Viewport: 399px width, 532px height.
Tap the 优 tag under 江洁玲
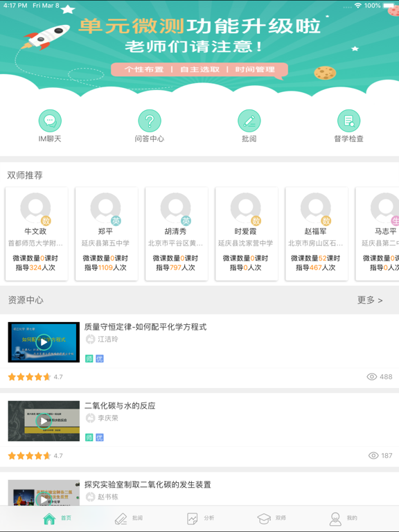(x=100, y=359)
